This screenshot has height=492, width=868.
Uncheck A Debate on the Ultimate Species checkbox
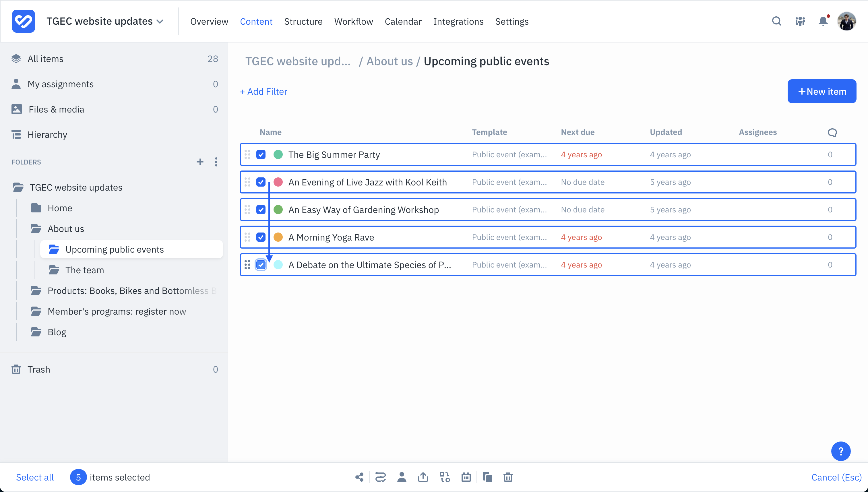click(x=261, y=265)
